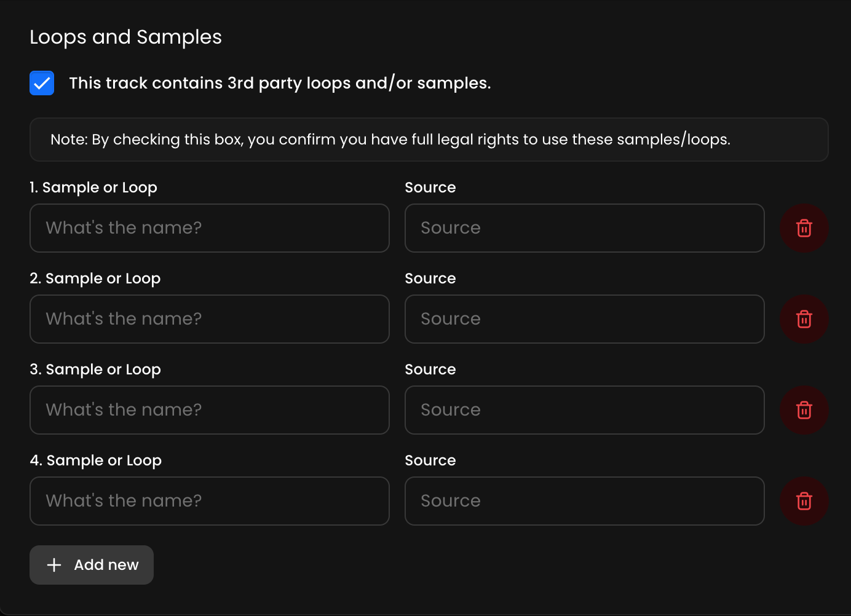The image size is (851, 616).
Task: Click the trash icon for sample 3
Action: (x=804, y=410)
